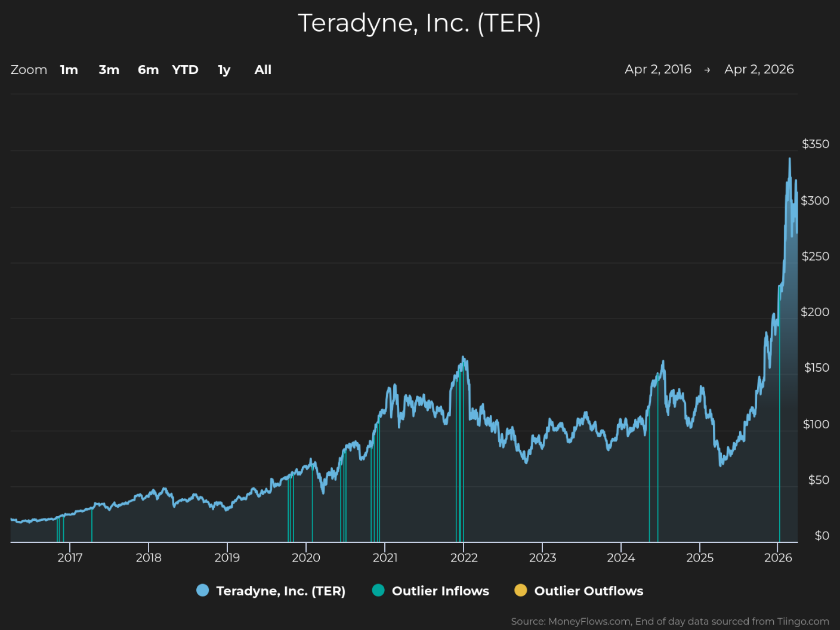
Task: Click the yellow Outlier Outflows dot
Action: pyautogui.click(x=521, y=591)
